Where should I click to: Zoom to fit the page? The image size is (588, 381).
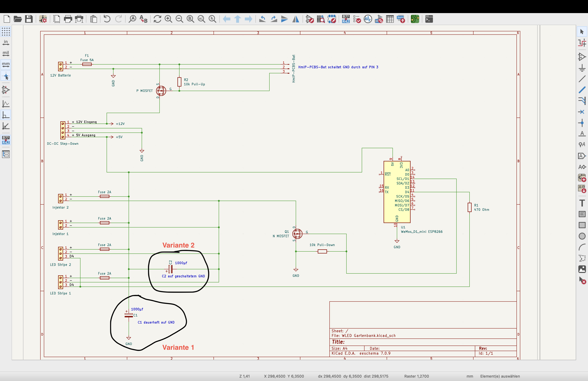click(190, 19)
